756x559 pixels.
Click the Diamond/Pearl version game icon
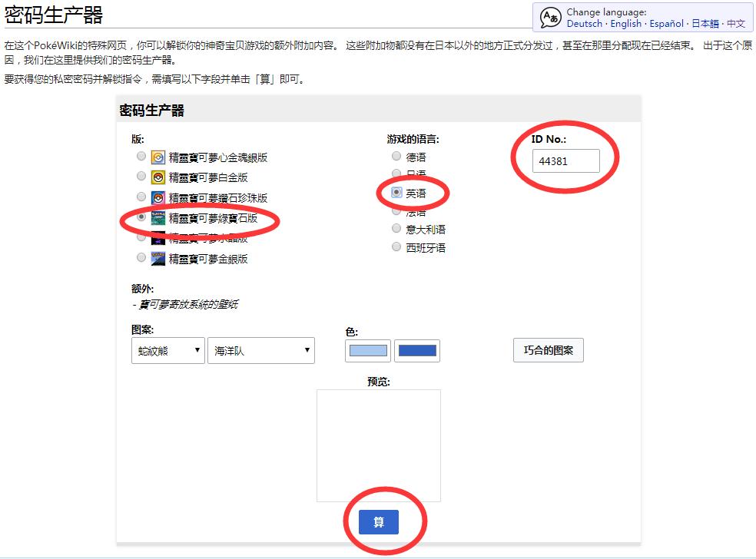click(x=157, y=197)
